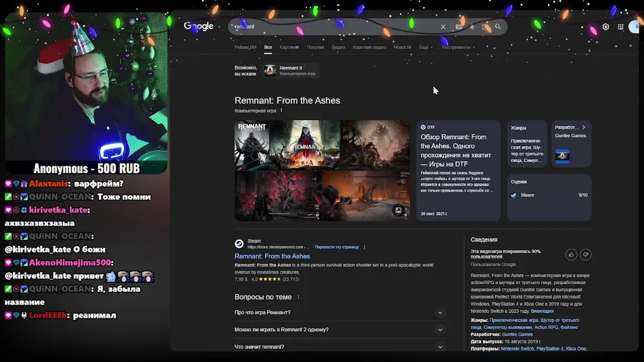644x362 pixels.
Task: Click the 'Nintendo Switch' platform link
Action: [517, 349]
